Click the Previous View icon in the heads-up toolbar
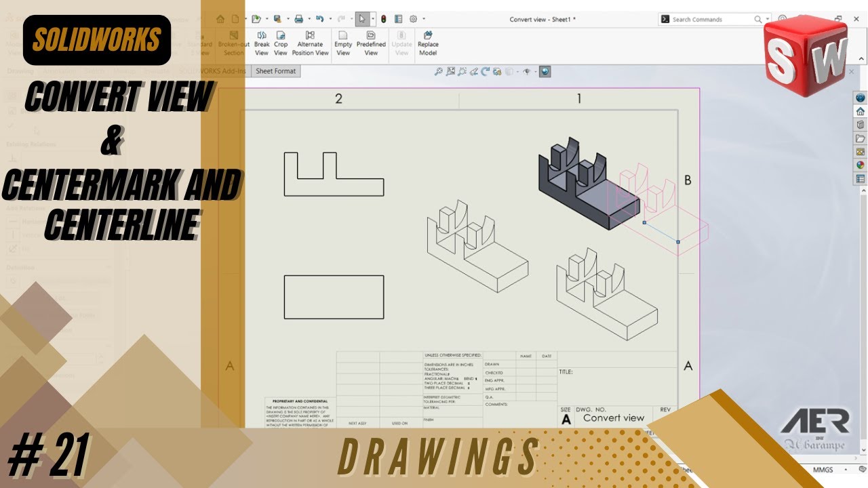The height and width of the screenshot is (488, 868). (x=473, y=71)
